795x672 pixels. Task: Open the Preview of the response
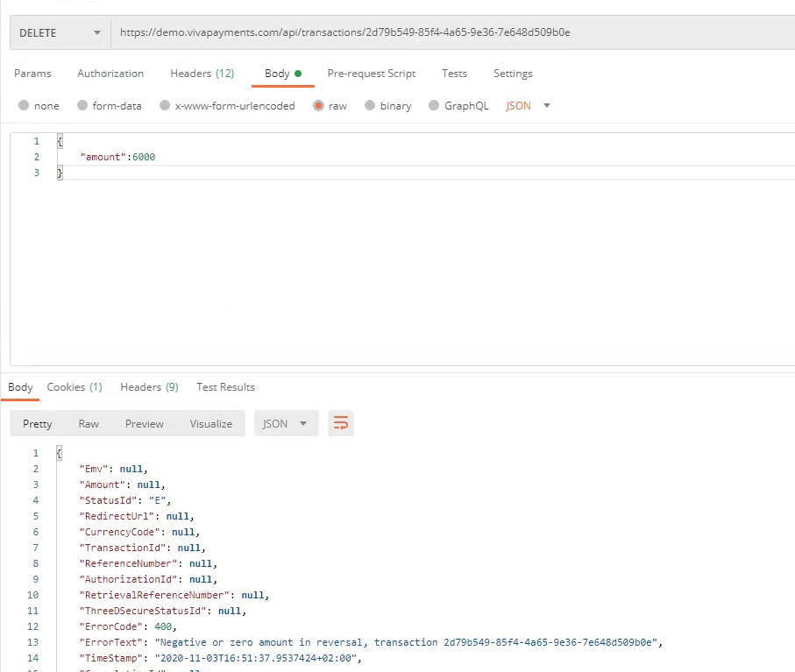[144, 423]
